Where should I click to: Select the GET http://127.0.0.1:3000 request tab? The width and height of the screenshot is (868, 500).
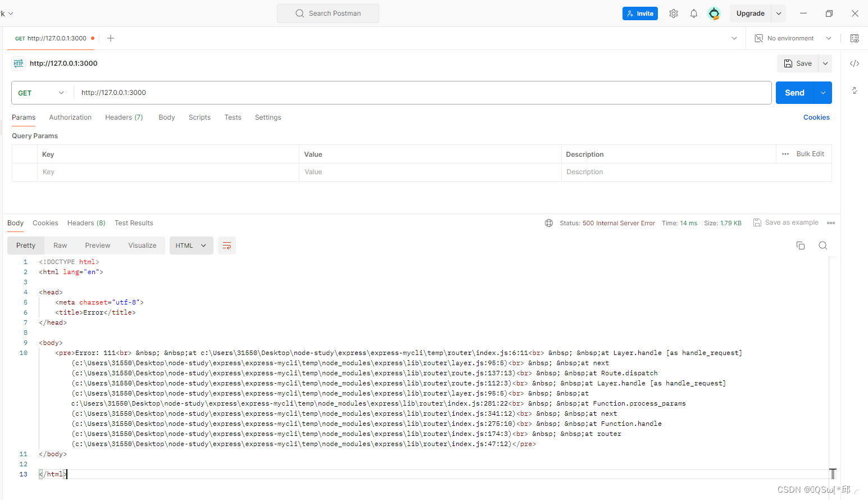(51, 38)
